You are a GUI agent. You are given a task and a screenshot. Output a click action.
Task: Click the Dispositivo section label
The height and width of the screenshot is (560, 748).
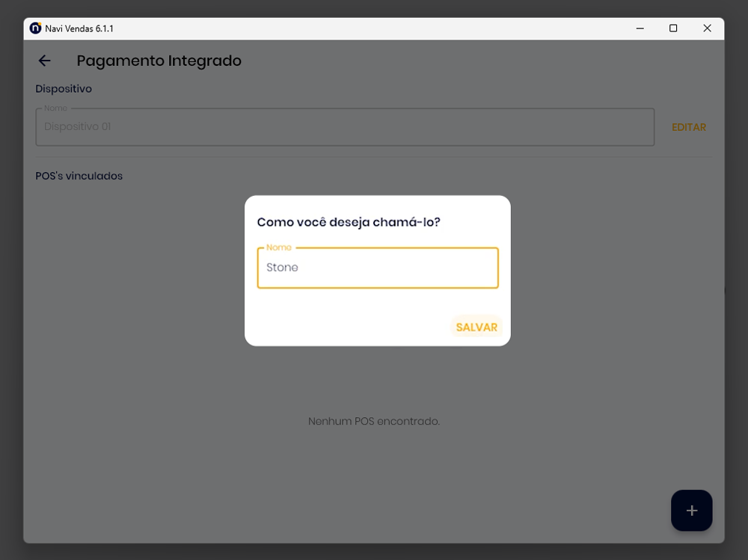(x=64, y=88)
